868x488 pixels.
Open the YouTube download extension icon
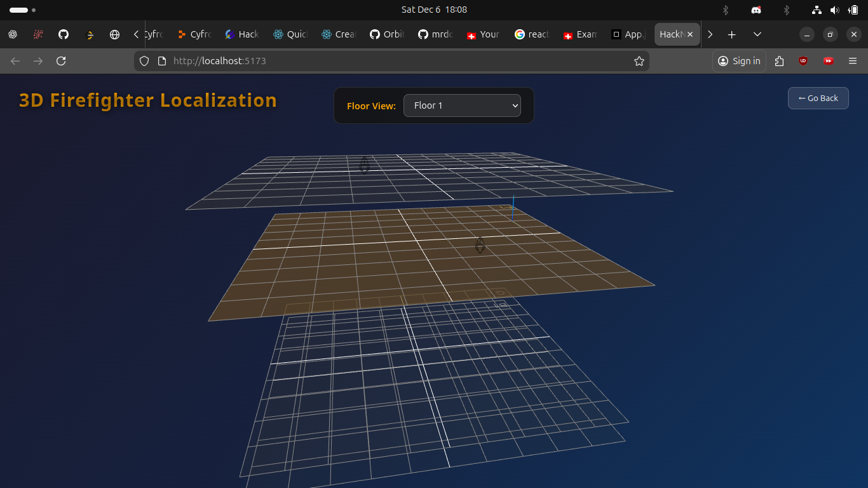pyautogui.click(x=828, y=61)
